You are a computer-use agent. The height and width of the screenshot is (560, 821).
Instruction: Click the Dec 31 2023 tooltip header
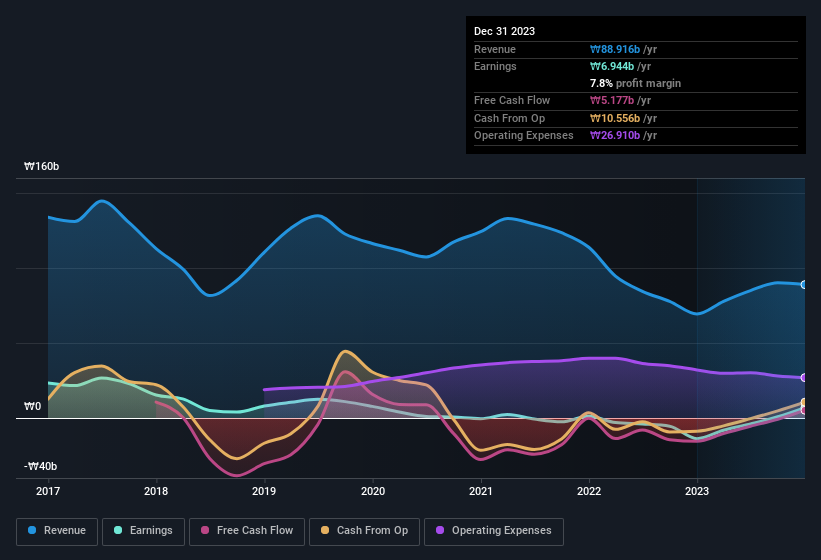(x=504, y=31)
